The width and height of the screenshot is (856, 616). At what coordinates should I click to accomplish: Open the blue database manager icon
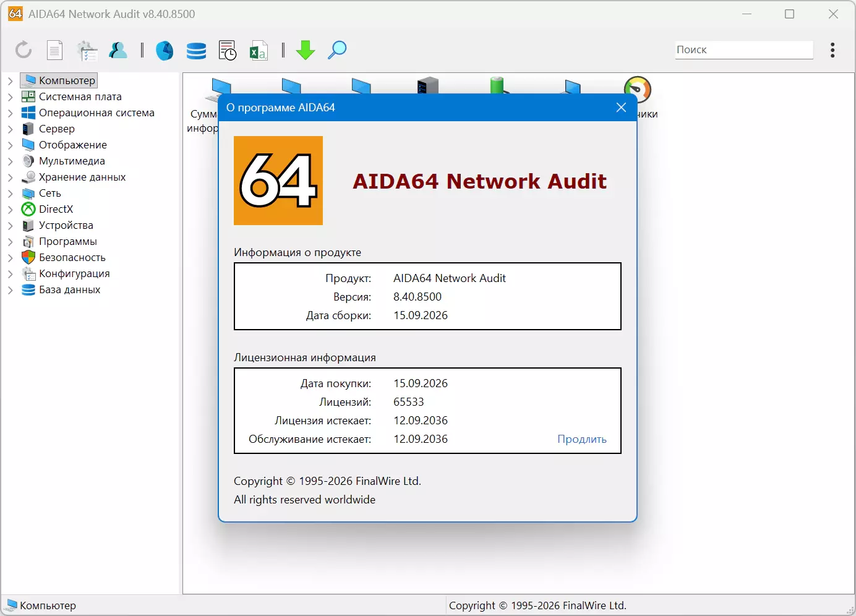coord(196,50)
